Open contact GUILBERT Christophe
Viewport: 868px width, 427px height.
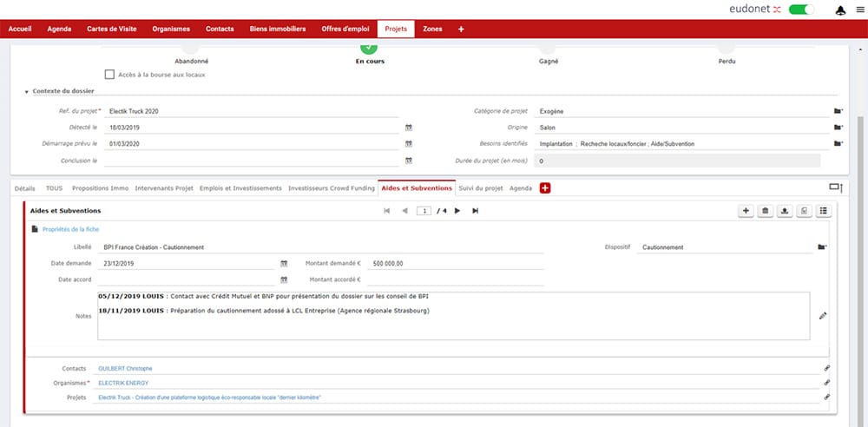point(125,368)
